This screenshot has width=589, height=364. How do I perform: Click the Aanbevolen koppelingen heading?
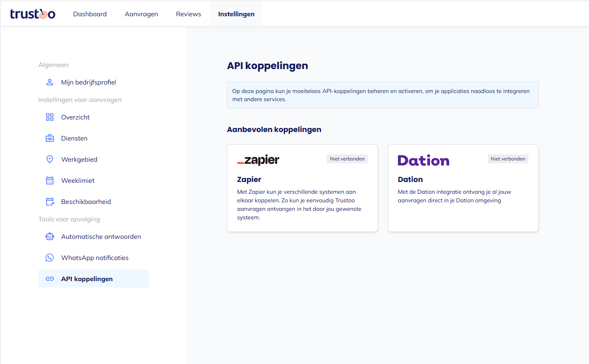[274, 130]
